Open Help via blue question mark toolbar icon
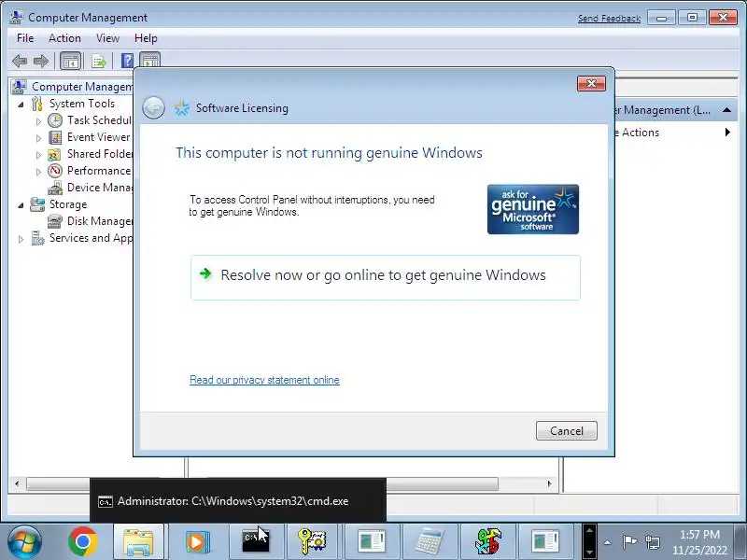The width and height of the screenshot is (747, 560). [x=127, y=61]
